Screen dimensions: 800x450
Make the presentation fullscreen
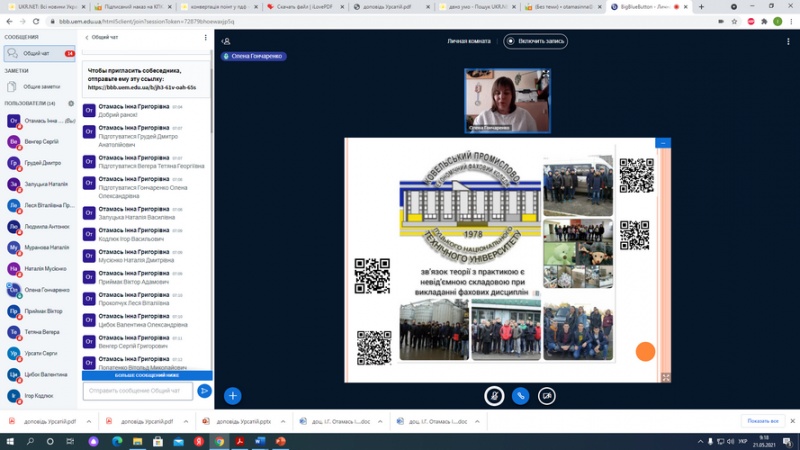665,376
